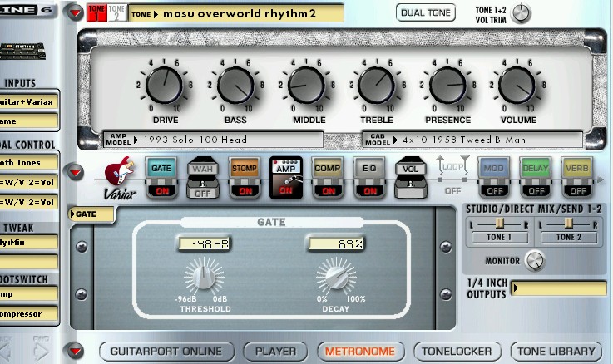Toggle WAH OFF switch
The width and height of the screenshot is (613, 364).
(x=202, y=194)
